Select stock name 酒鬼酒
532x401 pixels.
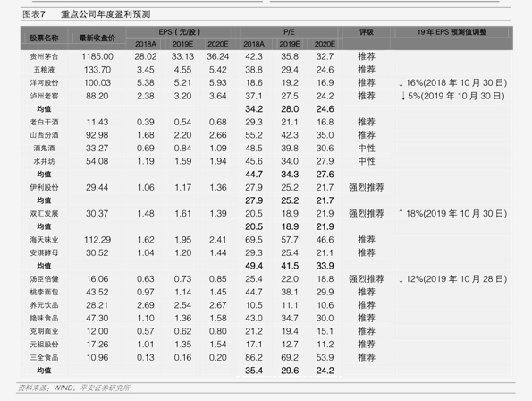click(44, 148)
